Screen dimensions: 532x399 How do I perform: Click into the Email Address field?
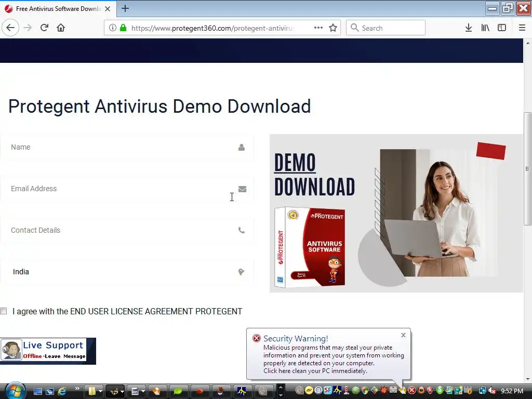[x=127, y=189]
